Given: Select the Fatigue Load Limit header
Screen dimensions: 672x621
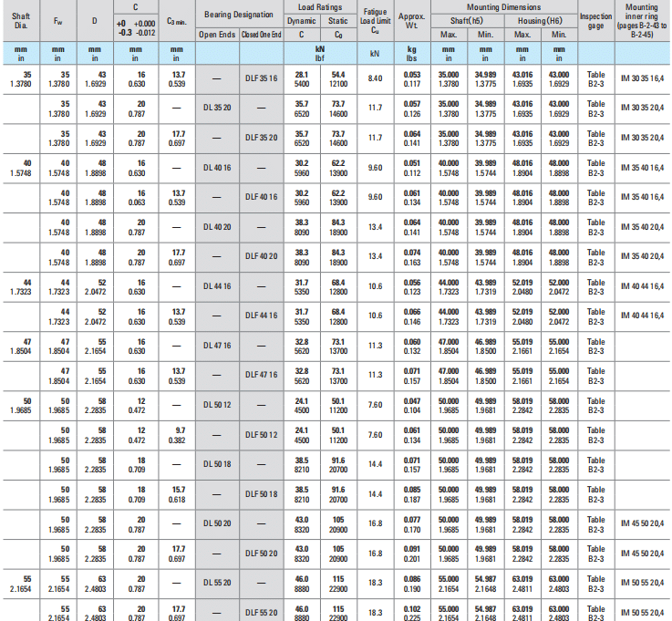Looking at the screenshot, I should click(x=375, y=20).
